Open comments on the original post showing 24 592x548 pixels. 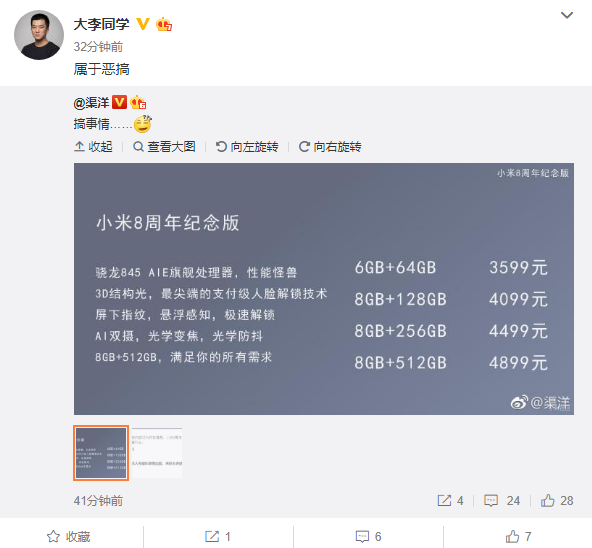(502, 500)
